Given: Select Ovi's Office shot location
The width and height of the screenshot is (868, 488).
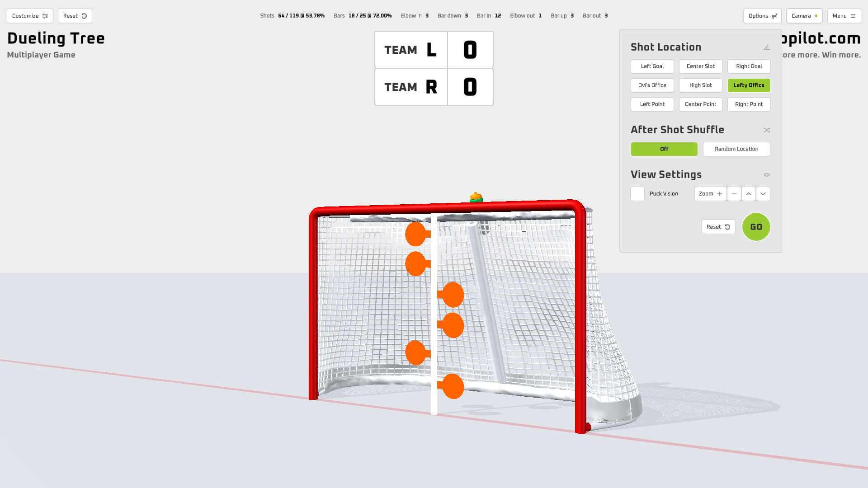Looking at the screenshot, I should (651, 85).
